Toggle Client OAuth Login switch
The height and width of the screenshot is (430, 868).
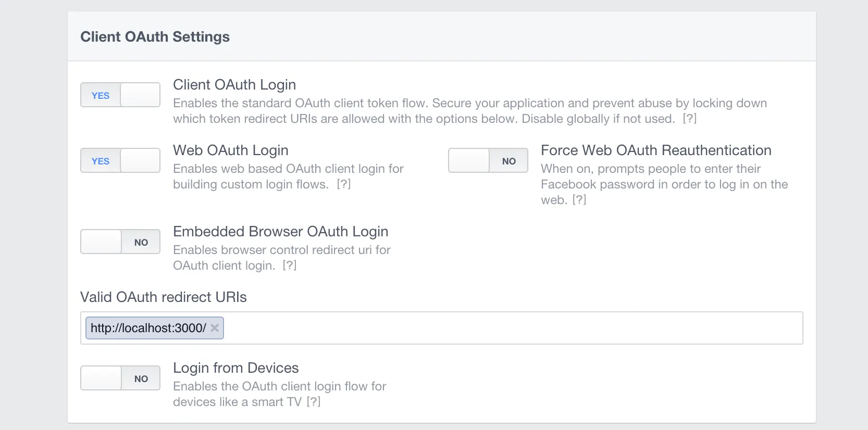pos(120,95)
